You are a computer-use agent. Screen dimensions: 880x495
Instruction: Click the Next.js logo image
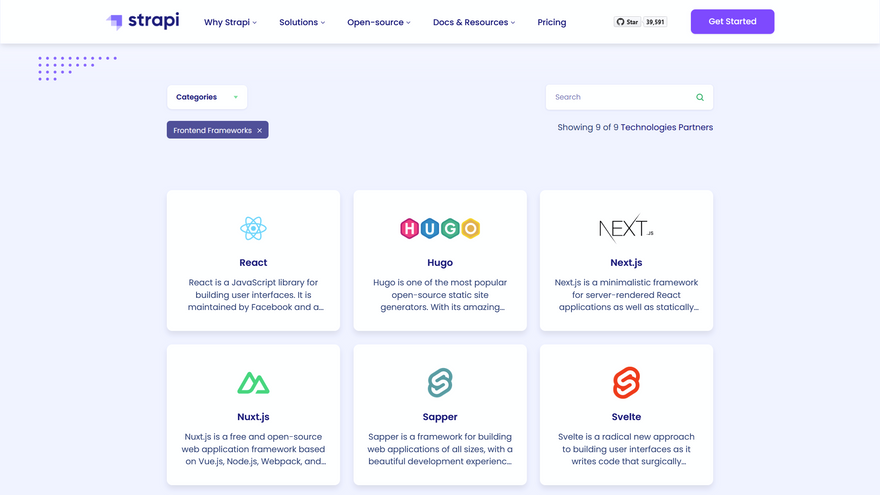pos(626,228)
